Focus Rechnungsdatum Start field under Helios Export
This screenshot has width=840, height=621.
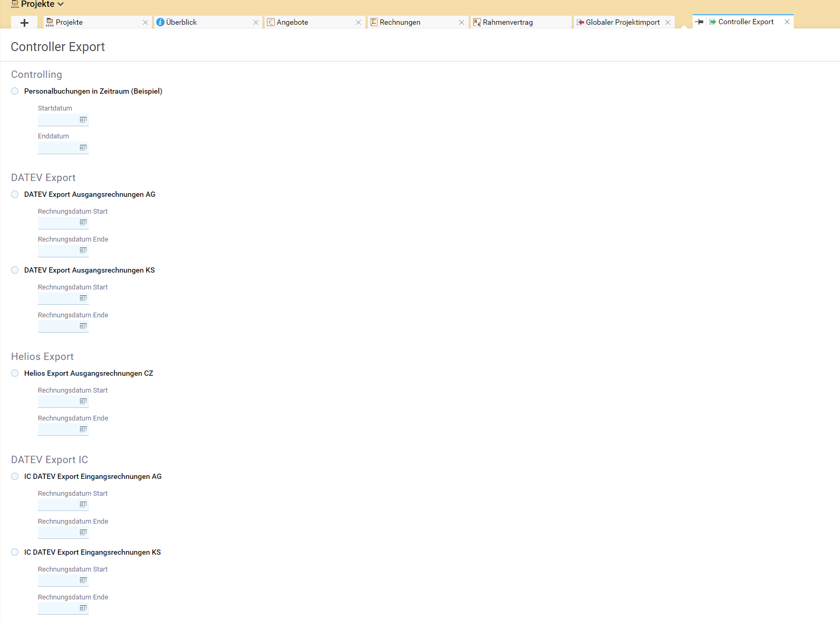point(63,402)
